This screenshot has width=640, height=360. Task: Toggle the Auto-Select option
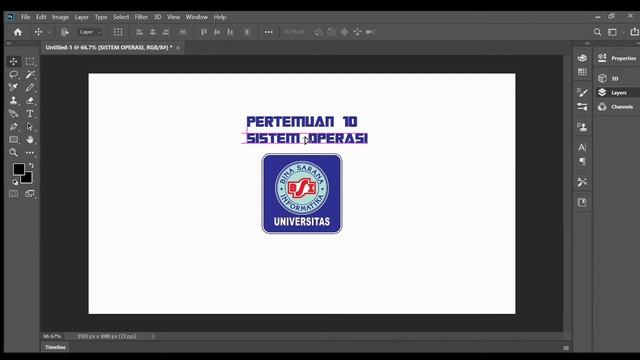pos(64,32)
